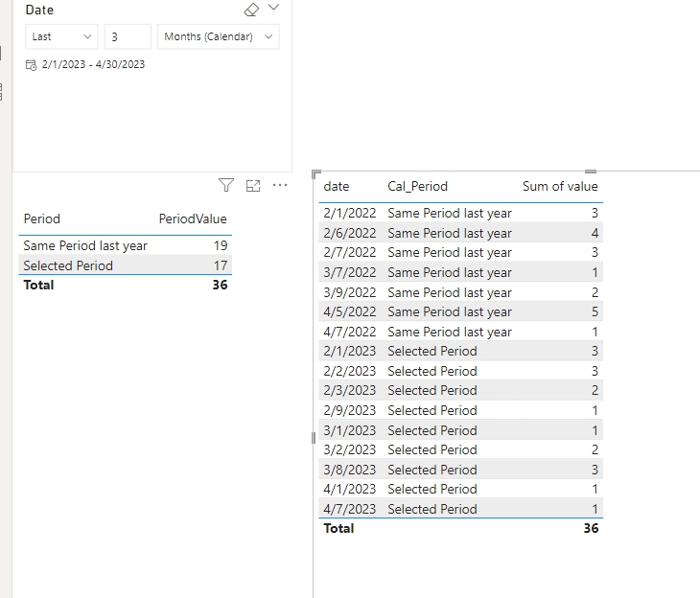Click Total value 36 in Period table
Screen dimensions: 700x598
[220, 285]
